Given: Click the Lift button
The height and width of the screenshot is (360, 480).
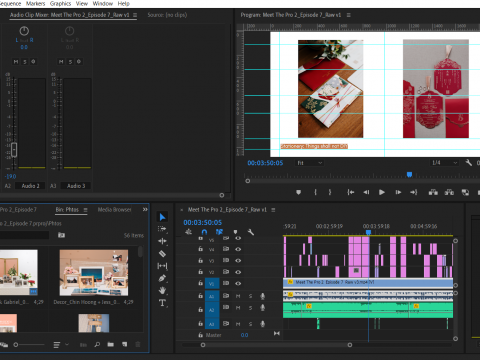Looking at the screenshot, I should pyautogui.click(x=433, y=192).
